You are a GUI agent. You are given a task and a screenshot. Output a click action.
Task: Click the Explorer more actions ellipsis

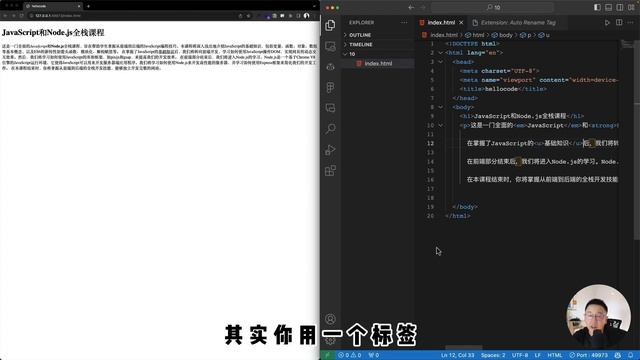[x=404, y=22]
